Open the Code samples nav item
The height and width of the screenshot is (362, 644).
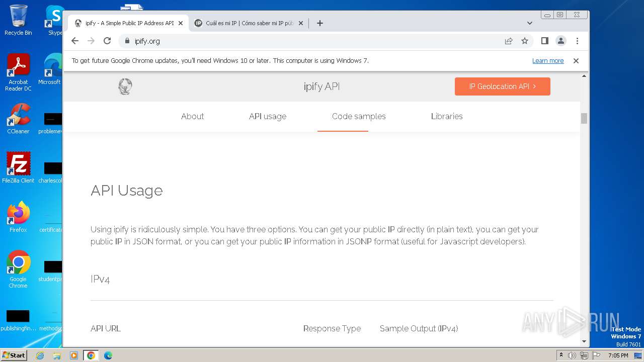coord(359,116)
